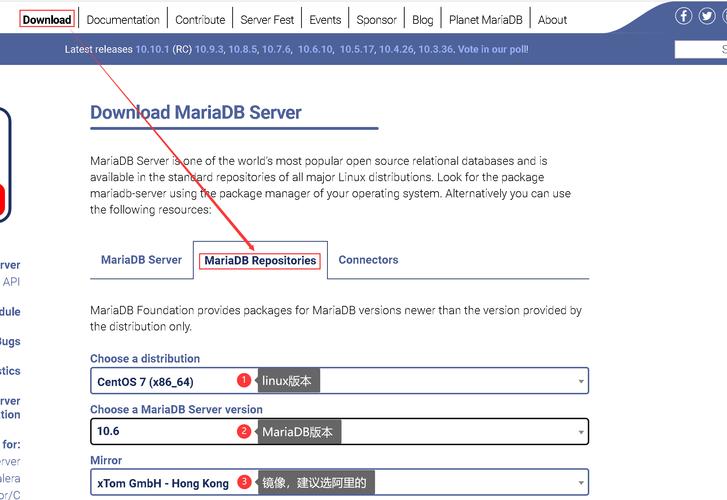Follow the 'Vote in our poll!' link
This screenshot has height=500, width=727.
[493, 49]
